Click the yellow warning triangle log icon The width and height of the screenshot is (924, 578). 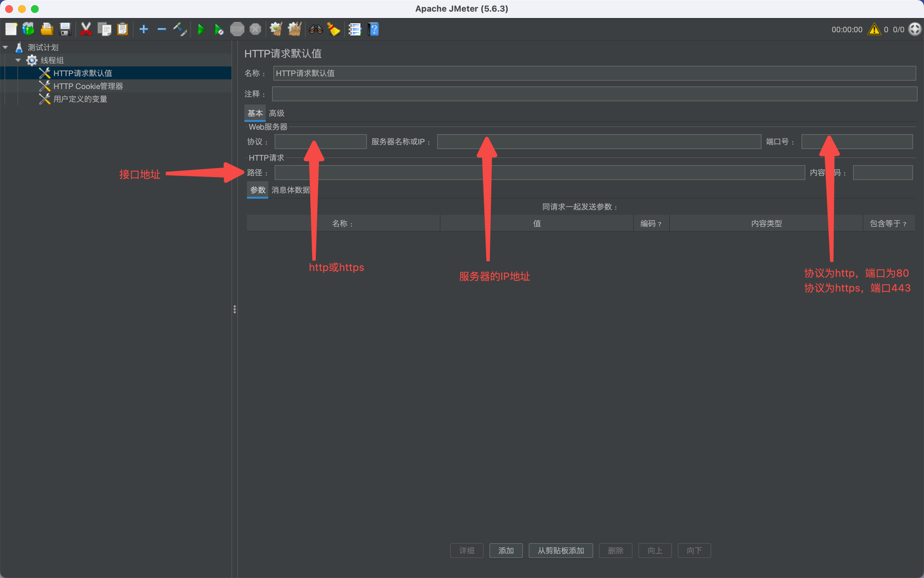click(874, 29)
